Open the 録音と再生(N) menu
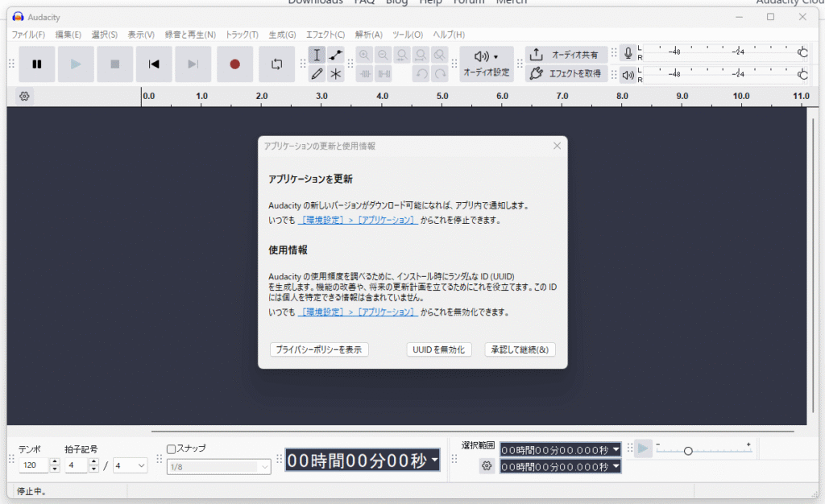825x504 pixels. pos(190,35)
